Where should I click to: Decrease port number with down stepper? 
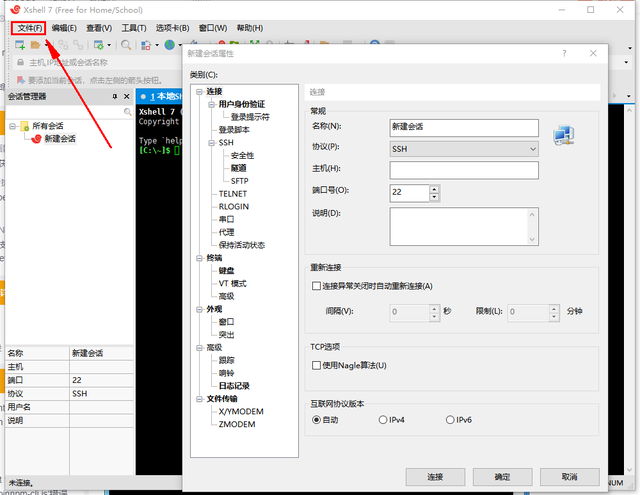point(434,197)
